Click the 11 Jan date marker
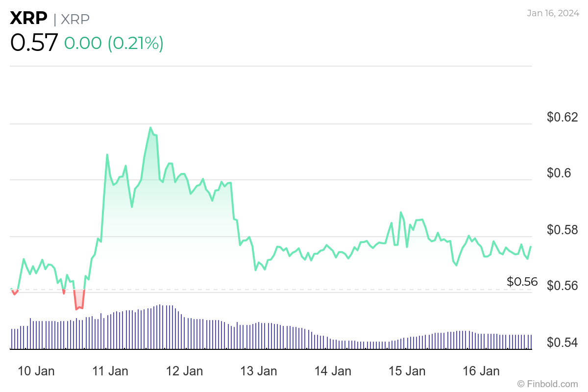588x392 pixels. pos(110,371)
